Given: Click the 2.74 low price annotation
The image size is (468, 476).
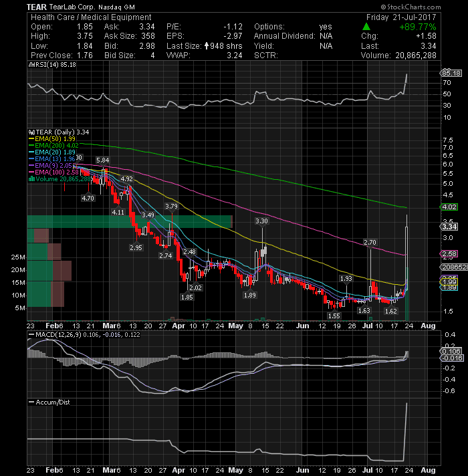Looking at the screenshot, I should coord(165,256).
